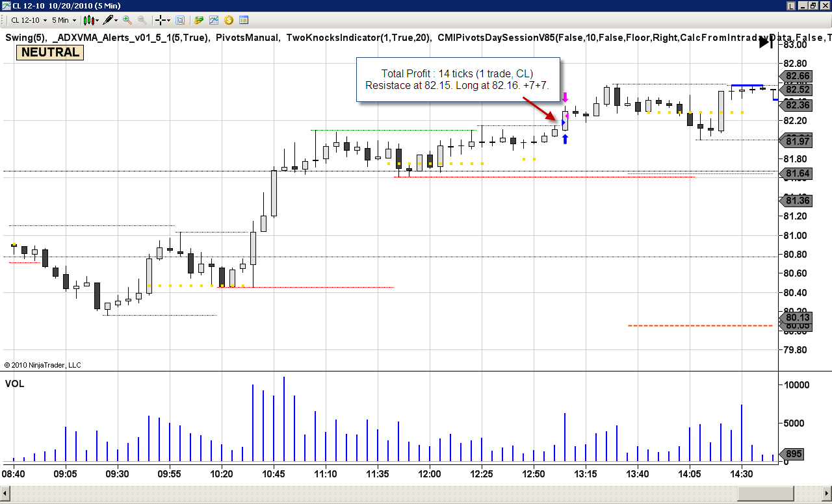The height and width of the screenshot is (504, 832).
Task: Click the 14:30 time axis label
Action: 742,474
